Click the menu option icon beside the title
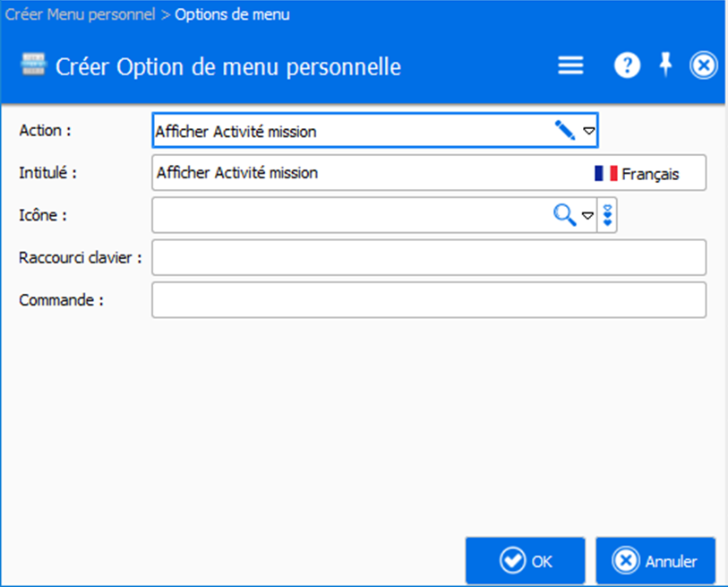728x587 pixels. point(32,66)
